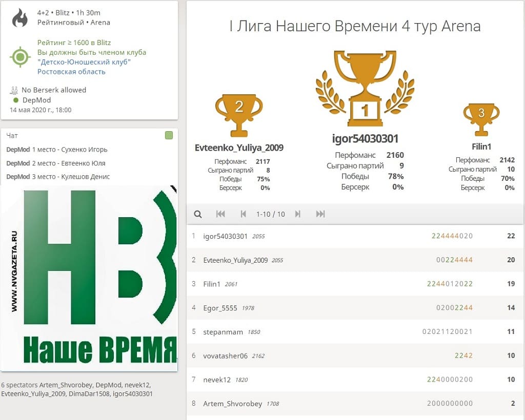Open Evteenko_Yuliya_2009 podium profile name
The width and height of the screenshot is (525, 420).
[x=239, y=148]
